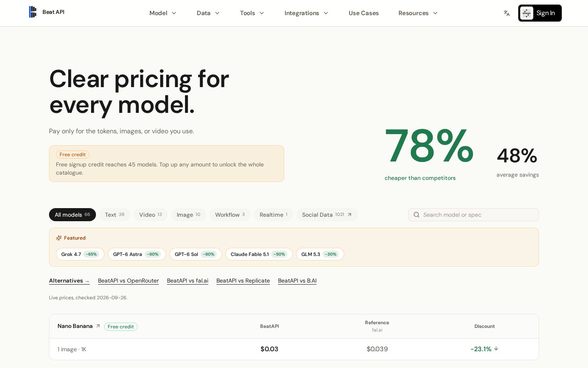Click 'Live prices, checked 2026-09-26' text
588x368 pixels.
(x=88, y=298)
